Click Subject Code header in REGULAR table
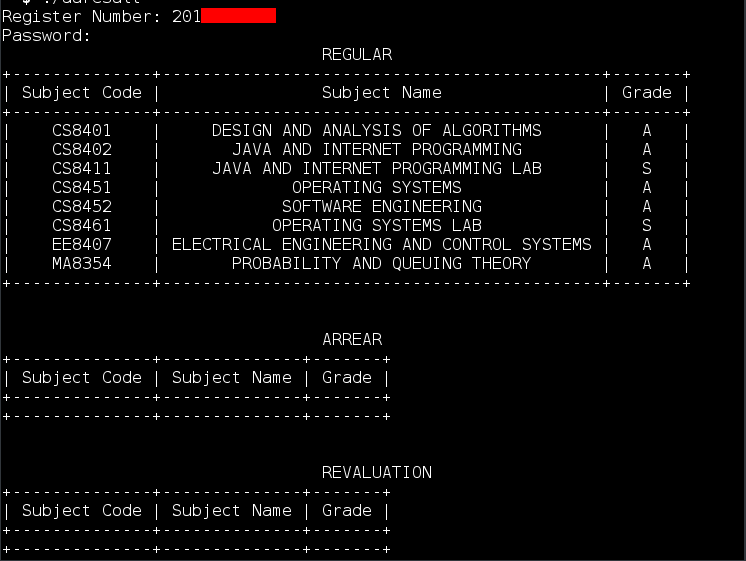Screen dimensions: 746x561 82,93
